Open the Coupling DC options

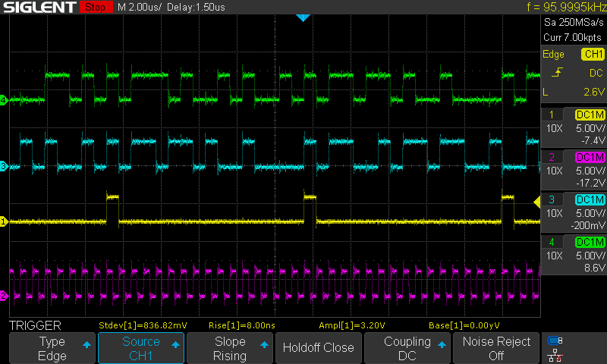point(407,348)
